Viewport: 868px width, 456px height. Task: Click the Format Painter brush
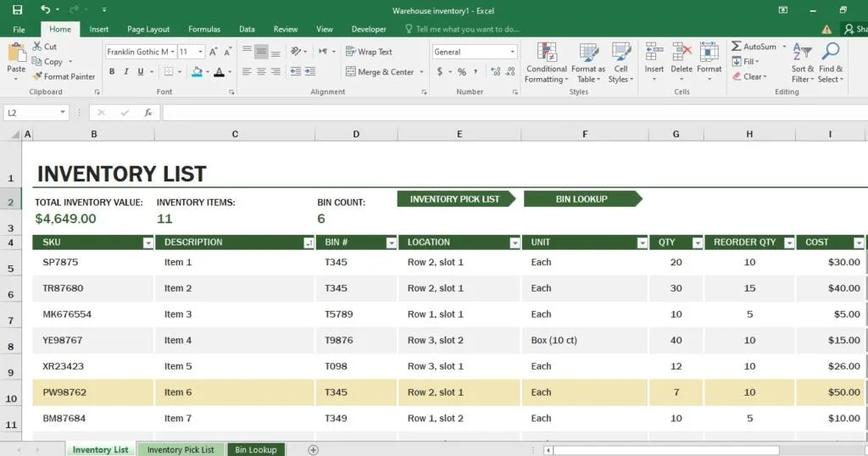(37, 76)
